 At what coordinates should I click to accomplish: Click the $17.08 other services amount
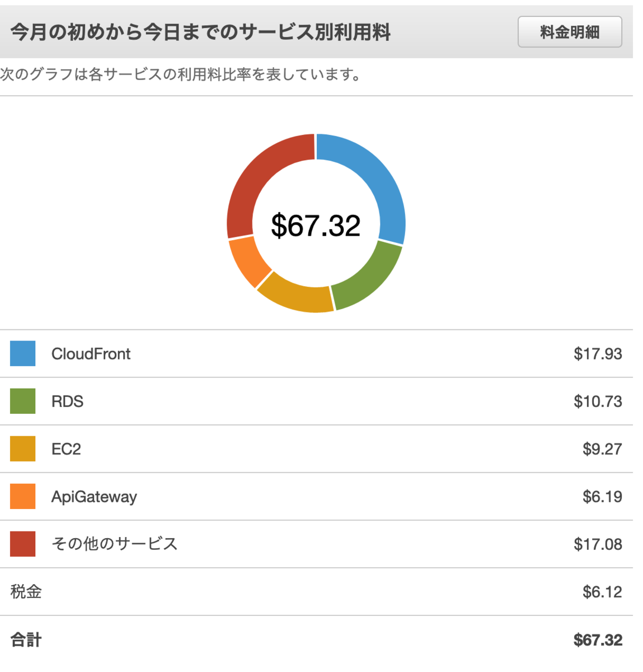click(598, 544)
